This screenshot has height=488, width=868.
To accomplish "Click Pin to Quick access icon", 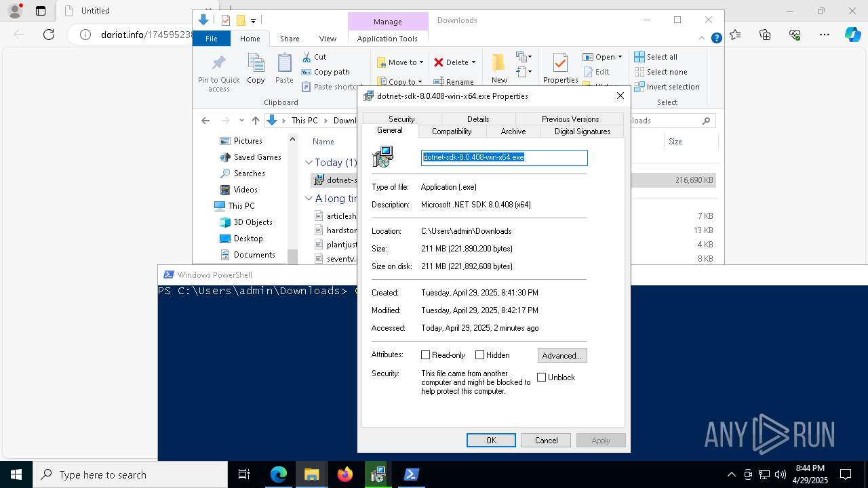I will (218, 64).
